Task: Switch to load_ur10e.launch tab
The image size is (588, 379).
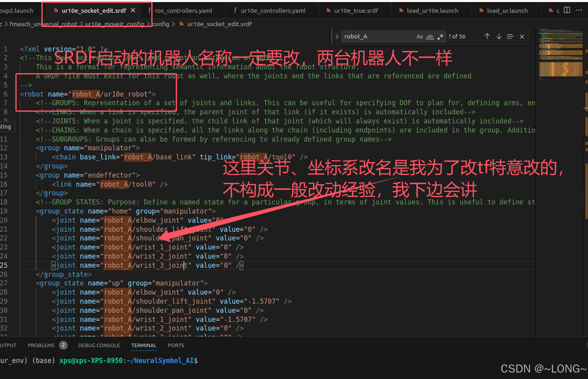Action: tap(432, 11)
